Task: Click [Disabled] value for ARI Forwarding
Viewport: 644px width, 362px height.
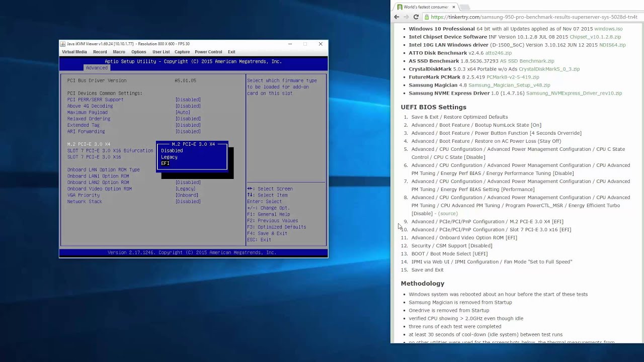Action: coord(188,132)
